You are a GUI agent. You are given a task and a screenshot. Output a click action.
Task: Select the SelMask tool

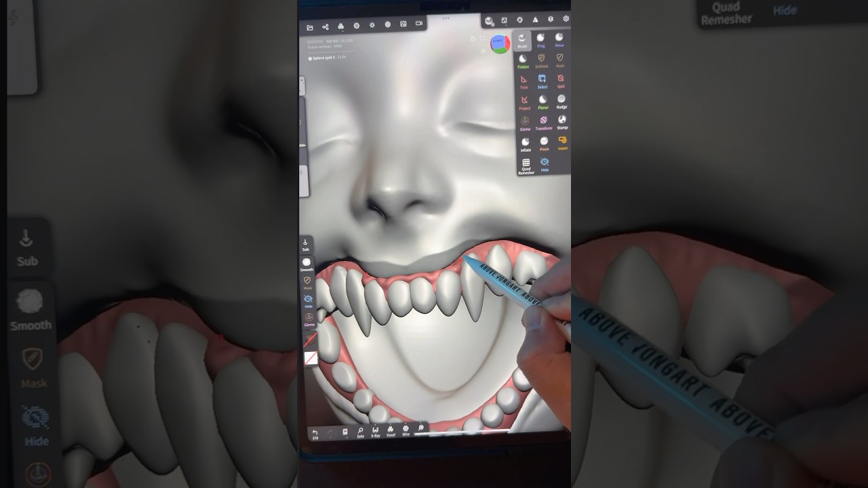tap(541, 61)
